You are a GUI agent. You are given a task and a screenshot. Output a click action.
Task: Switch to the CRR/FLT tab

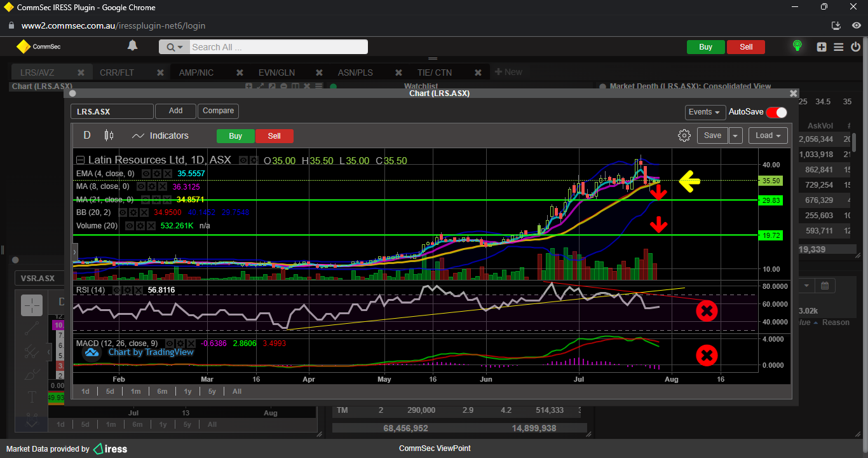pos(117,73)
